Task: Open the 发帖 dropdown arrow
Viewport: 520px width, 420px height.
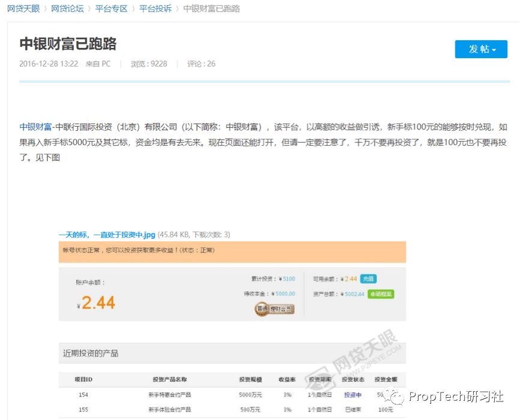Action: tap(494, 50)
